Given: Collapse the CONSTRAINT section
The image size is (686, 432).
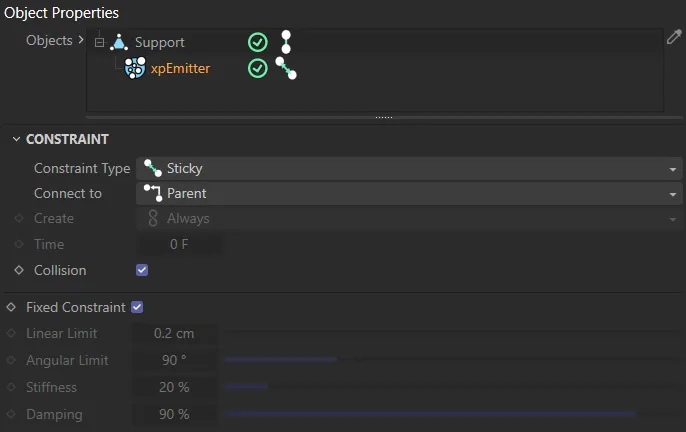Looking at the screenshot, I should (14, 139).
